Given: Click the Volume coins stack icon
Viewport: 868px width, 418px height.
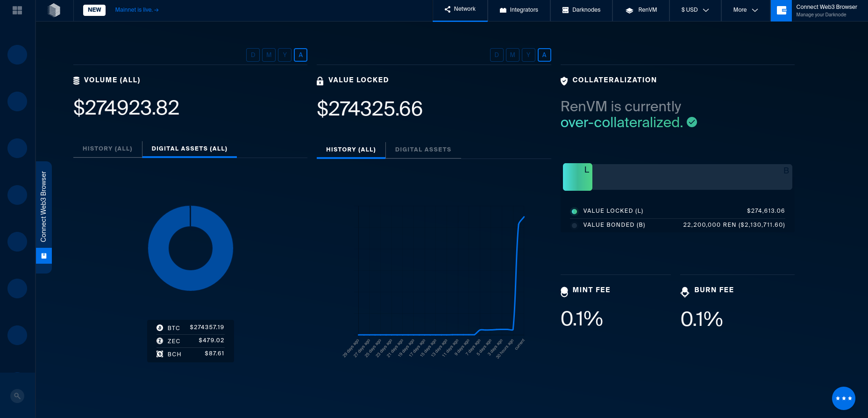Looking at the screenshot, I should pyautogui.click(x=77, y=80).
